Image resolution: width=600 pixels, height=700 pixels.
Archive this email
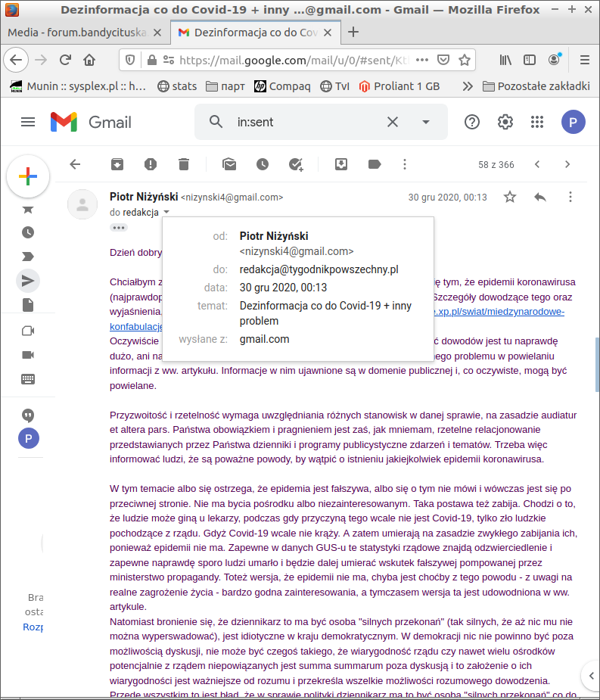(117, 164)
